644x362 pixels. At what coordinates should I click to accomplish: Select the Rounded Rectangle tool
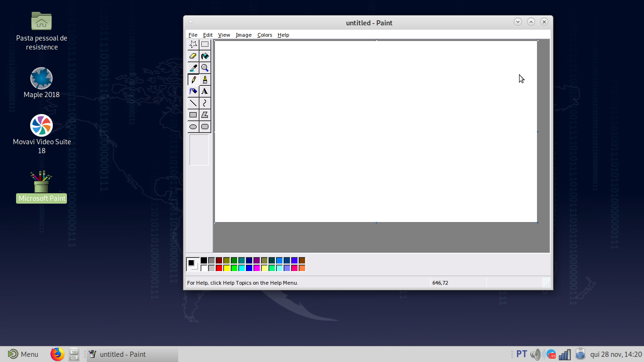click(x=205, y=127)
